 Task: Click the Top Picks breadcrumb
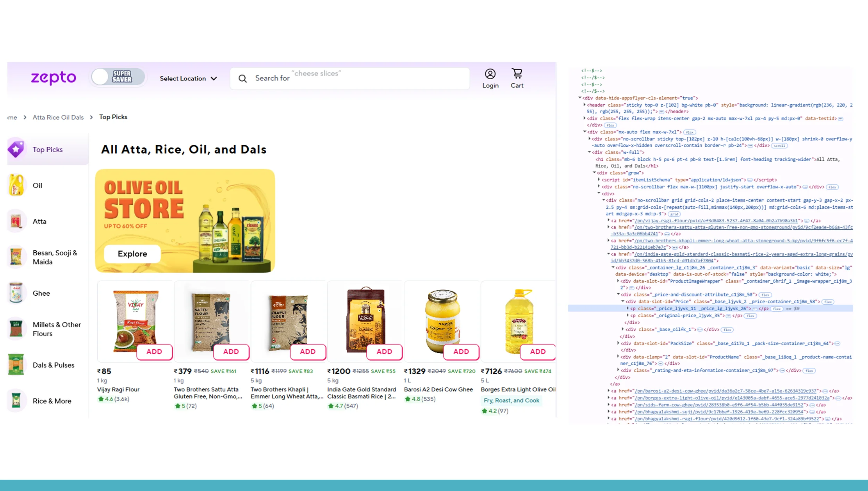pos(113,117)
